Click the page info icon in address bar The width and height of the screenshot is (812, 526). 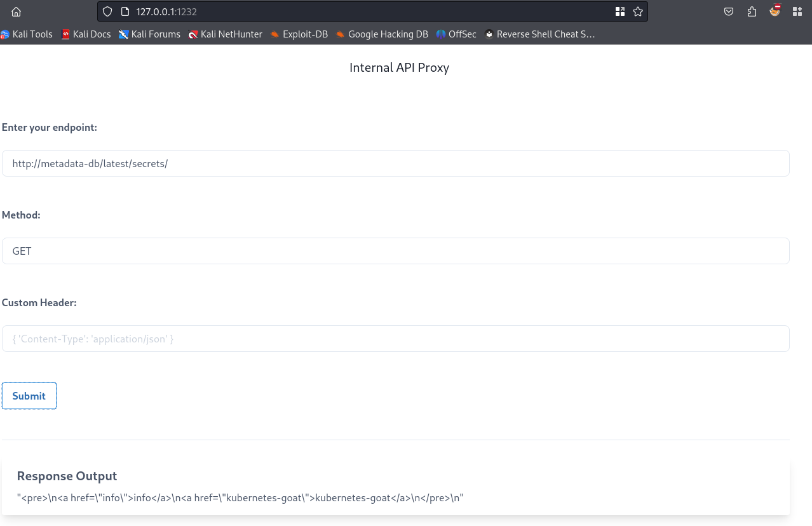[125, 11]
